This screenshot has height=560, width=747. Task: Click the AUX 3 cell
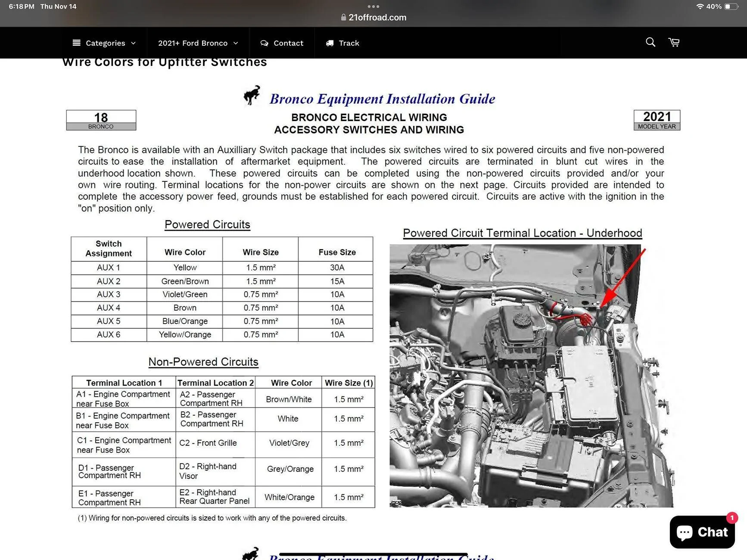[109, 295]
